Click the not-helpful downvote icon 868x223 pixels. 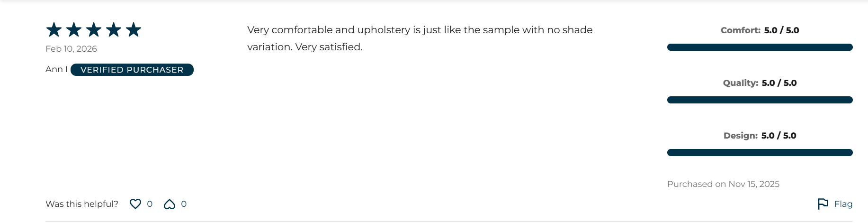(170, 204)
